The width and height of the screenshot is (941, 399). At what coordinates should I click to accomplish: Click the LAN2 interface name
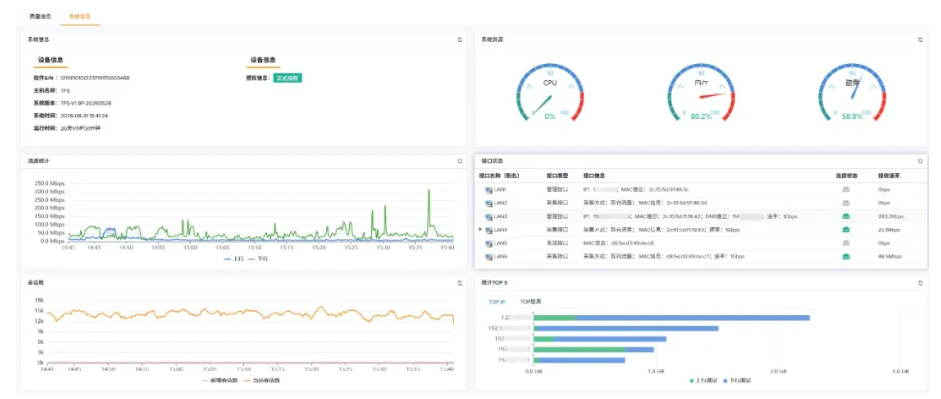(x=501, y=203)
